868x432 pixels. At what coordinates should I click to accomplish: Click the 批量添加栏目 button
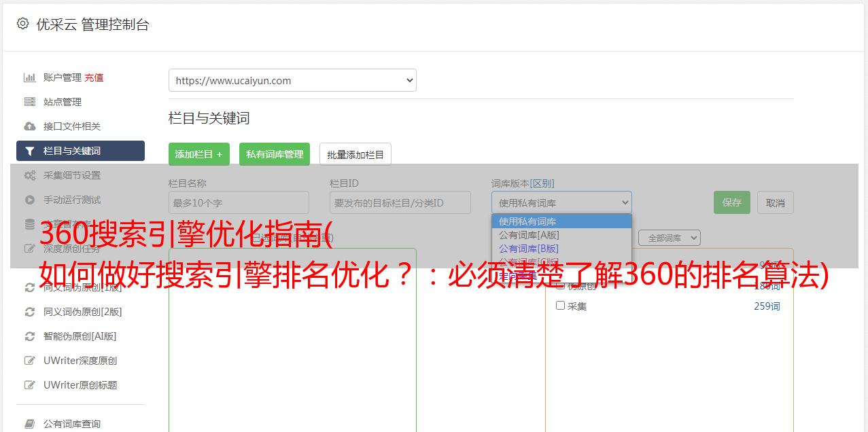tap(355, 154)
